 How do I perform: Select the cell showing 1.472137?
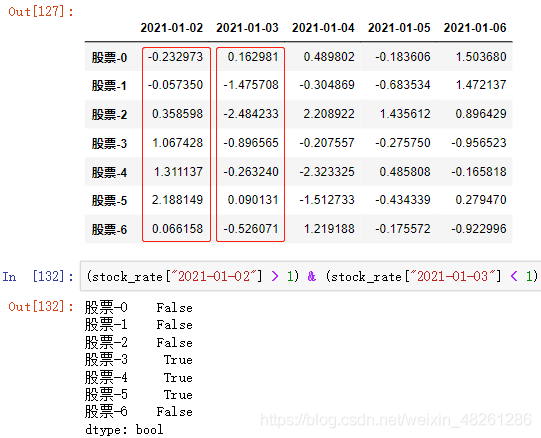coord(481,85)
